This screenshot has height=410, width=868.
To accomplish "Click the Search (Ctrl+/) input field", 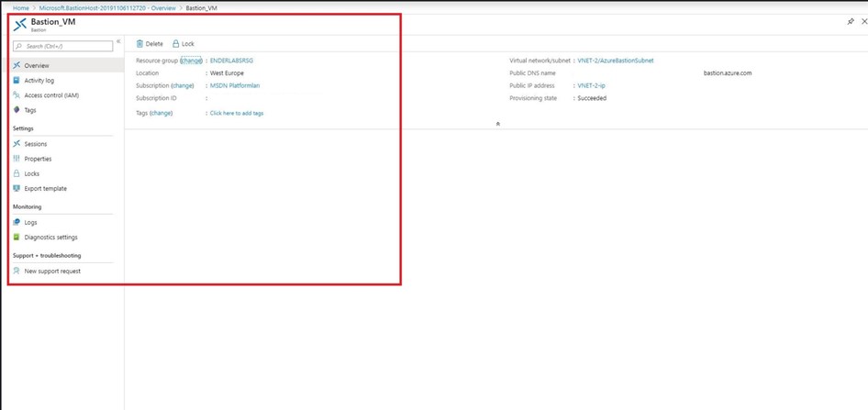I will tap(63, 47).
